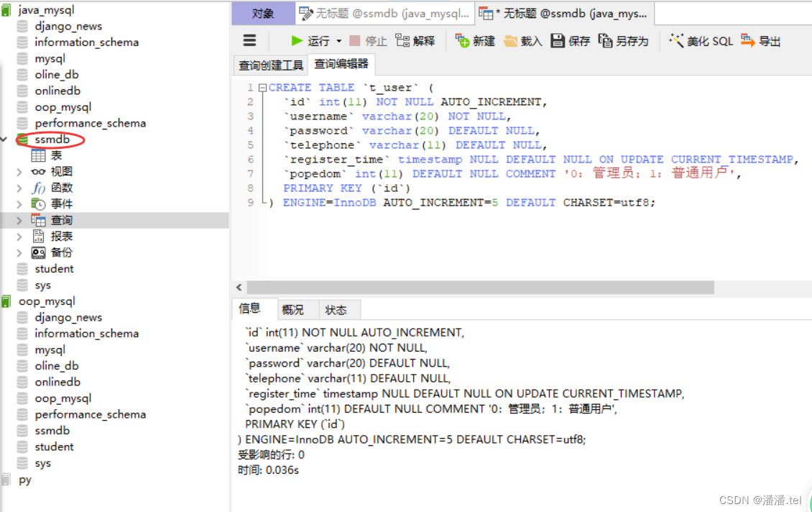Select the java_mysql connection icon
Image resolution: width=812 pixels, height=512 pixels.
[6, 10]
